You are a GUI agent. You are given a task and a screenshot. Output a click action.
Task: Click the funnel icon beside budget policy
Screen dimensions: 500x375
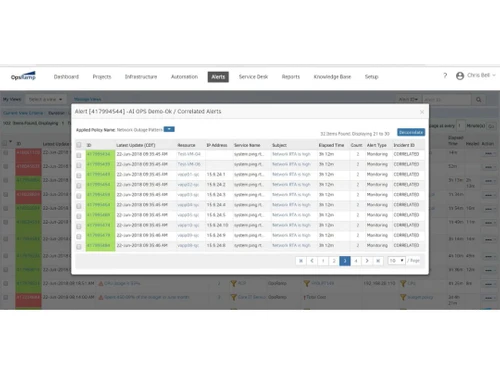click(403, 297)
